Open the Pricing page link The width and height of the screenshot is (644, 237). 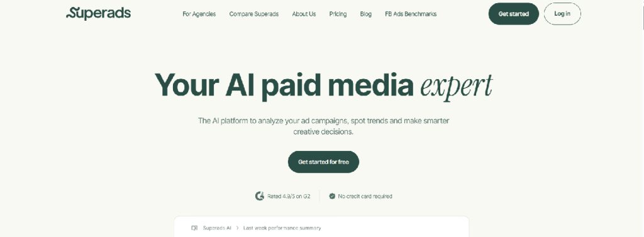point(338,14)
